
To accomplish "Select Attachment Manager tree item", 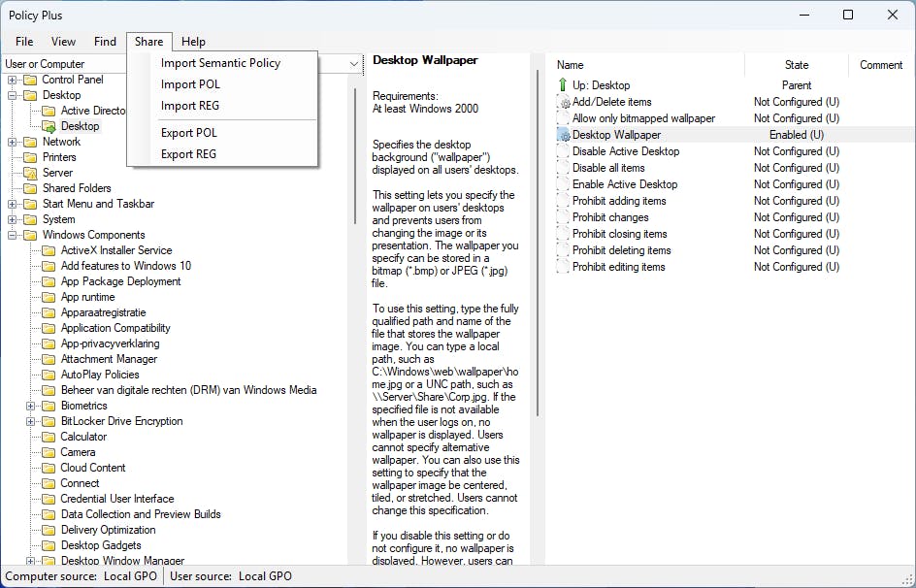I will pos(109,359).
